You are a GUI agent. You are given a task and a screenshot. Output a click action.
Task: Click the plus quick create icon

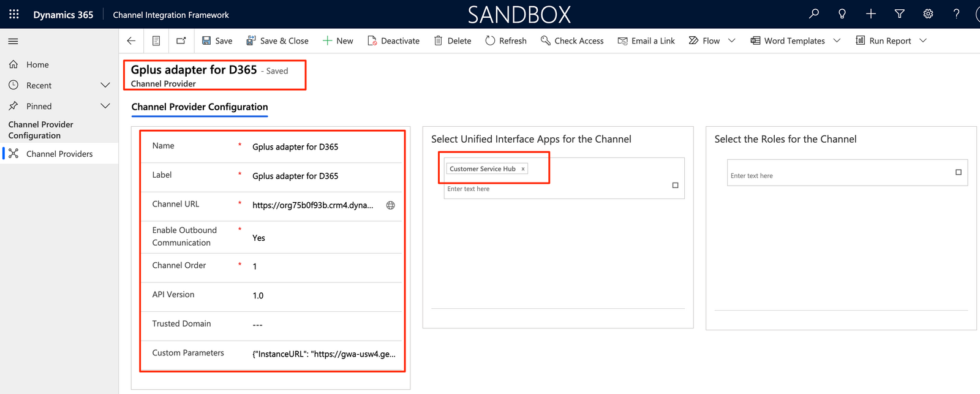pos(871,13)
